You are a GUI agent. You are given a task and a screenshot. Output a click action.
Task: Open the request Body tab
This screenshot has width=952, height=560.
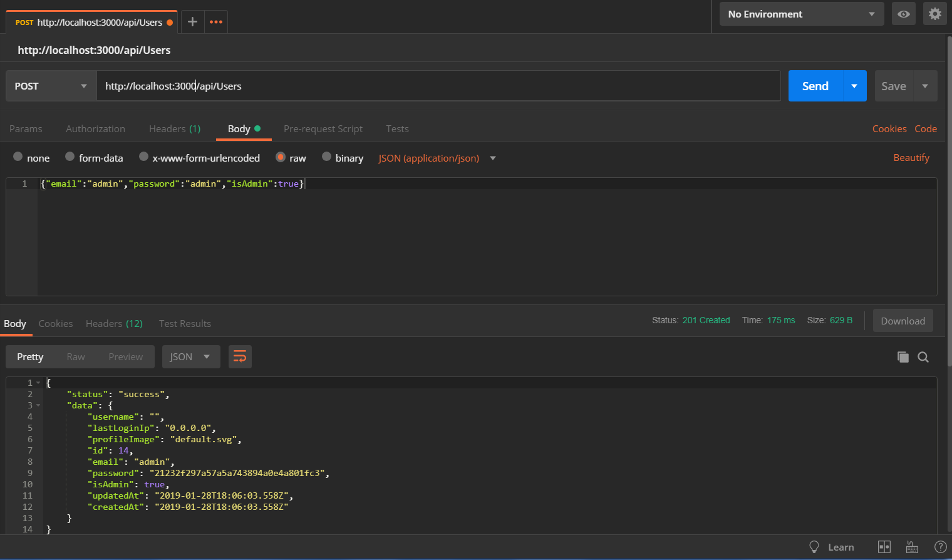244,128
